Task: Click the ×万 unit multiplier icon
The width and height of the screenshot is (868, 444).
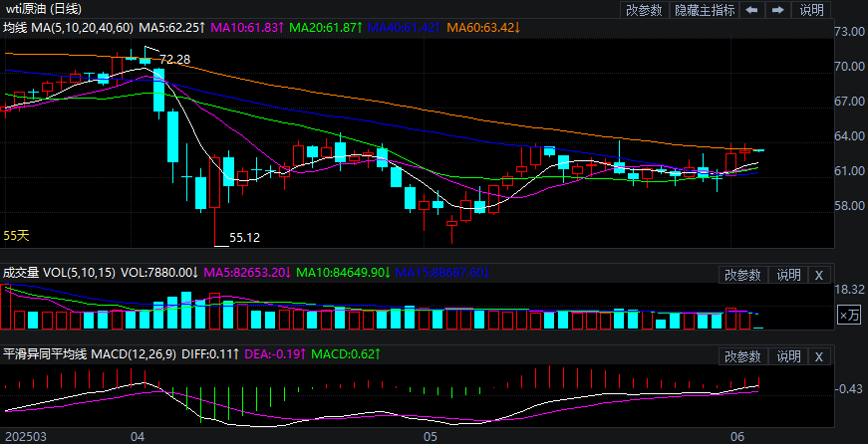Action: pos(848,316)
